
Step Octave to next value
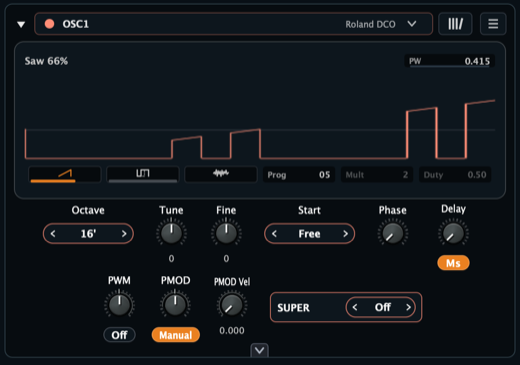(124, 234)
